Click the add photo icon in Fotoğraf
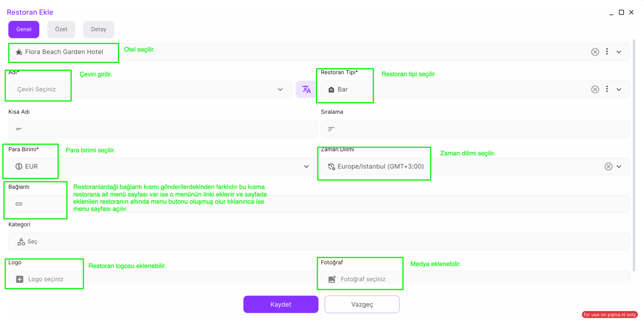The width and height of the screenshot is (644, 322). [x=332, y=279]
